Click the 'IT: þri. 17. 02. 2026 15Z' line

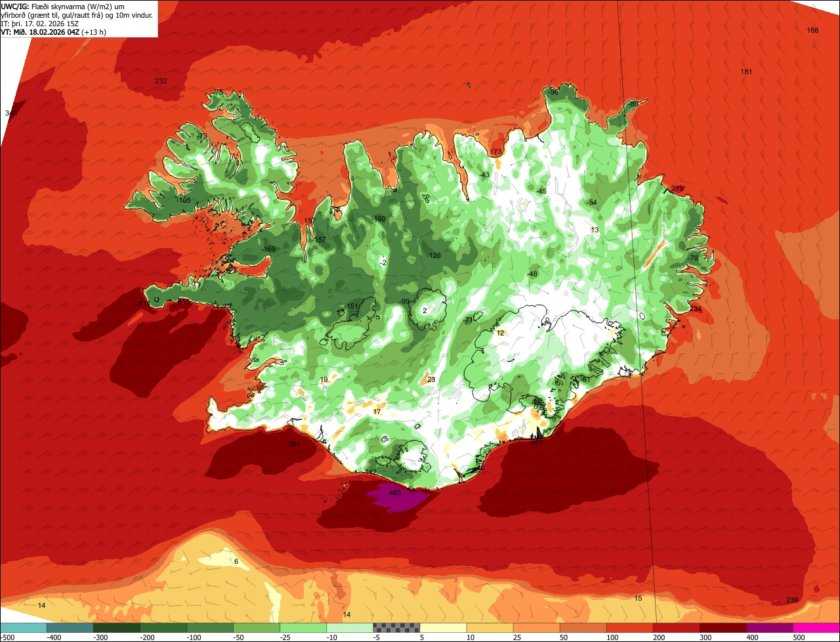click(40, 24)
